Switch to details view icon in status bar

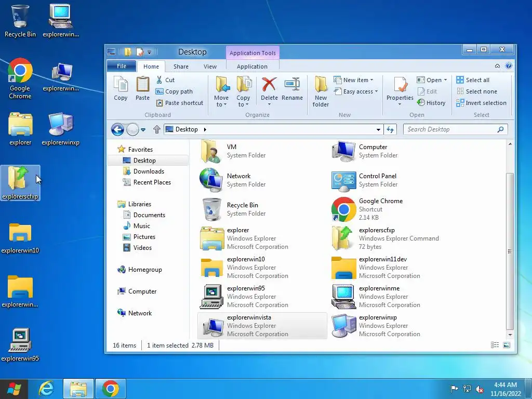495,345
